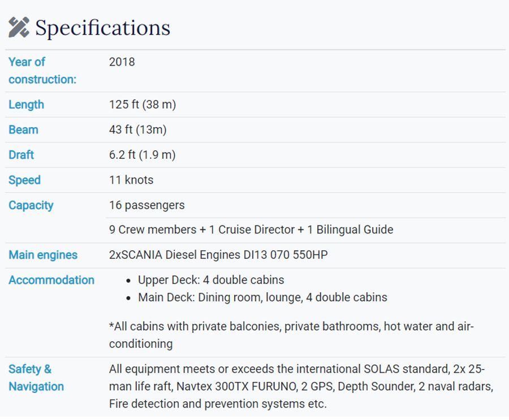
Task: Click the Upper Deck: 4 double cabins bullet
Action: pos(211,280)
